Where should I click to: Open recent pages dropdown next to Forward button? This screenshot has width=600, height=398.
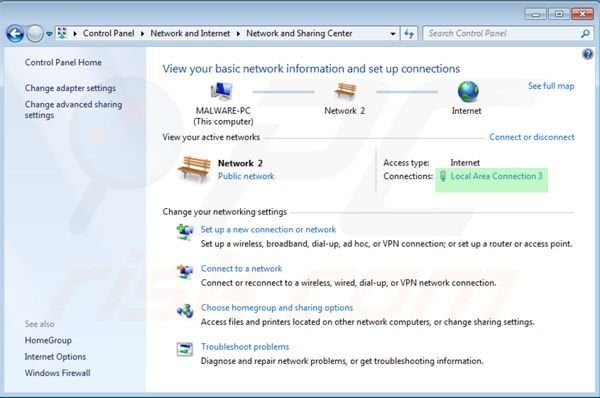49,34
